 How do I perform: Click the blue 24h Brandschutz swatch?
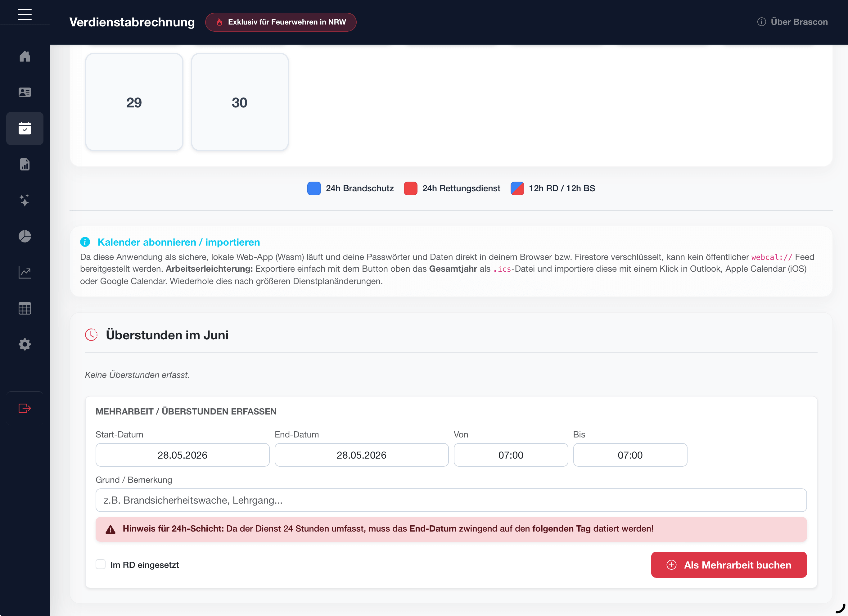coord(314,188)
